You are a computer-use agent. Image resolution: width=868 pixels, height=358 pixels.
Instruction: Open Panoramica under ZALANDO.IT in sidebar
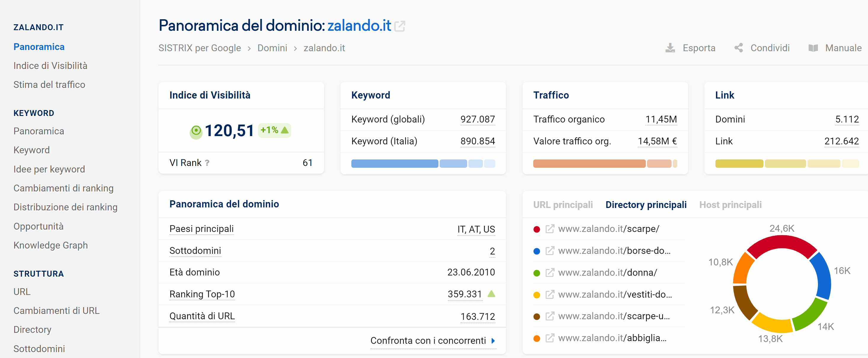coord(39,47)
